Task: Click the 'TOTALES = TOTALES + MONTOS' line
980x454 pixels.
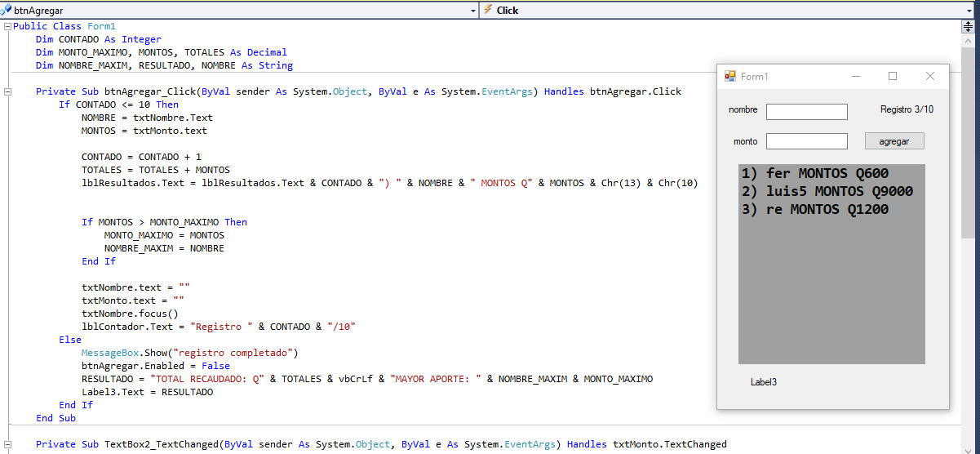Action: [156, 170]
